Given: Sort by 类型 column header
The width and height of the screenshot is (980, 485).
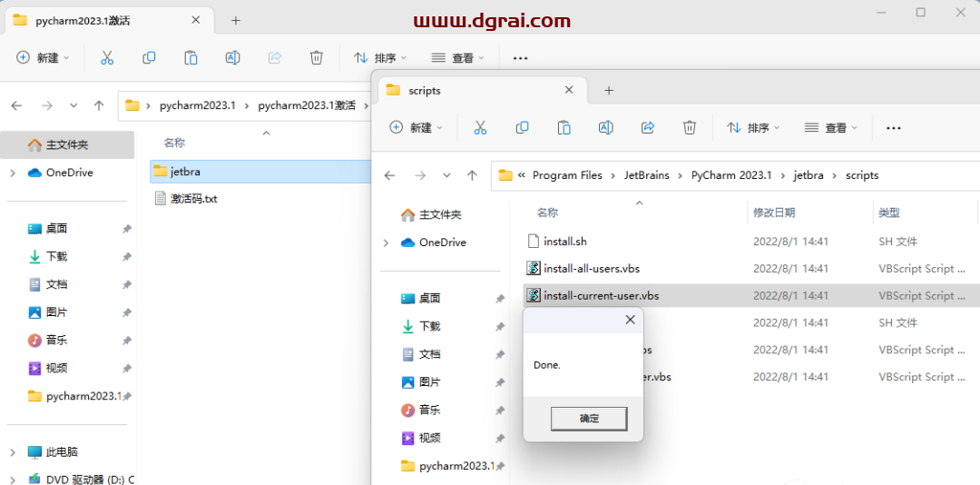Looking at the screenshot, I should click(x=889, y=213).
